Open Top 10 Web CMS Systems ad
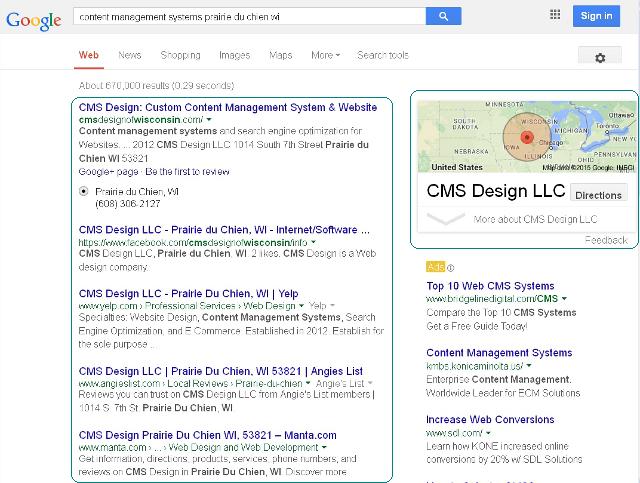The image size is (640, 483). pos(490,286)
